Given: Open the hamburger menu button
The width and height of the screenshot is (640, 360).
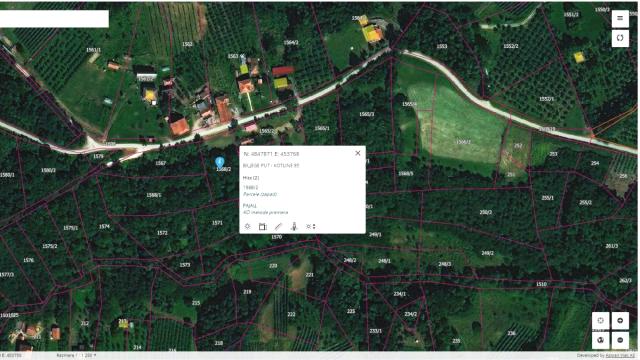Looking at the screenshot, I should coord(620,18).
